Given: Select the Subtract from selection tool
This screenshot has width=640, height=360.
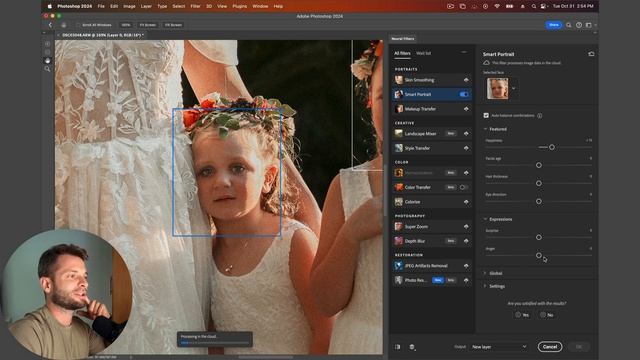Looking at the screenshot, I should [48, 52].
